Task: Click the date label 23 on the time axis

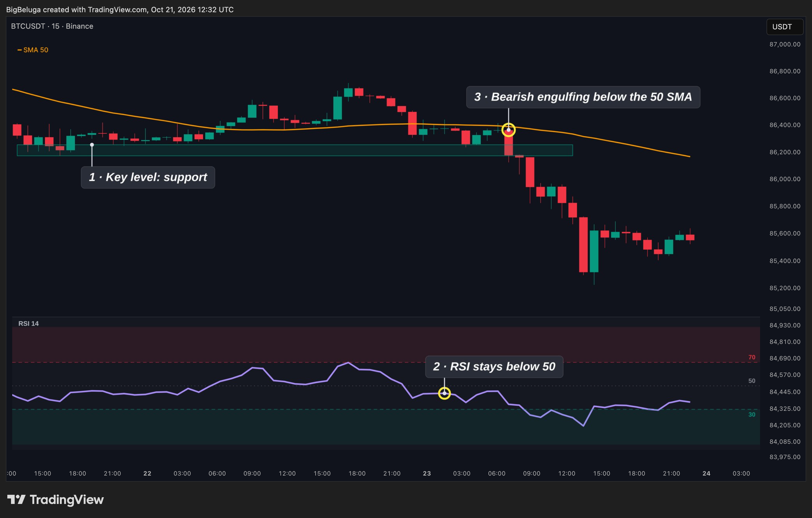Action: point(427,473)
